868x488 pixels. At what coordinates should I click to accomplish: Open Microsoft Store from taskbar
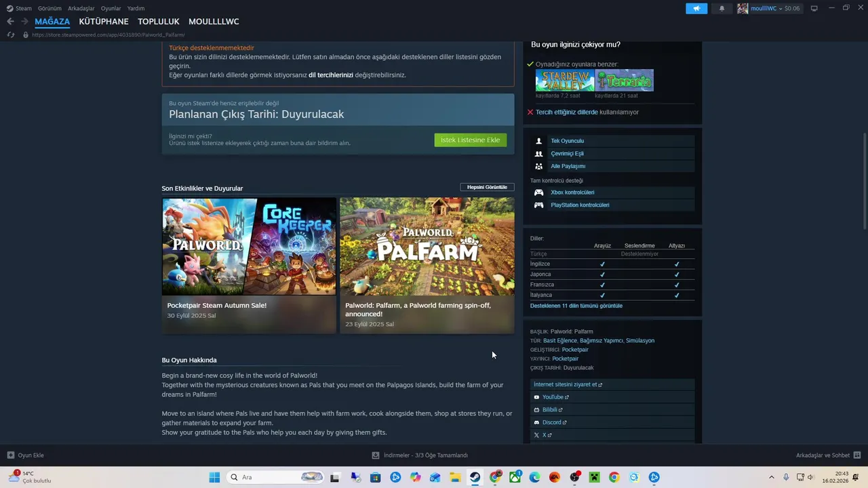pyautogui.click(x=376, y=477)
